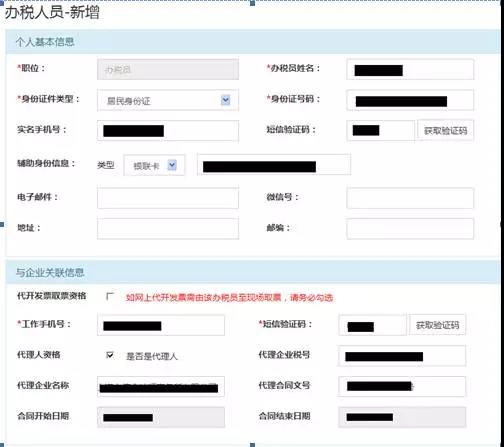The width and height of the screenshot is (504, 447).
Task: Click the 办税员姓名 input field
Action: click(410, 69)
